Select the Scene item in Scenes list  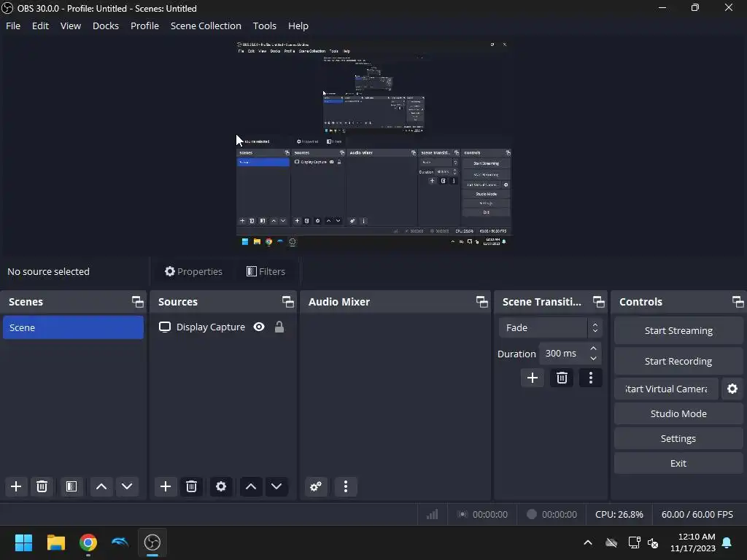74,327
